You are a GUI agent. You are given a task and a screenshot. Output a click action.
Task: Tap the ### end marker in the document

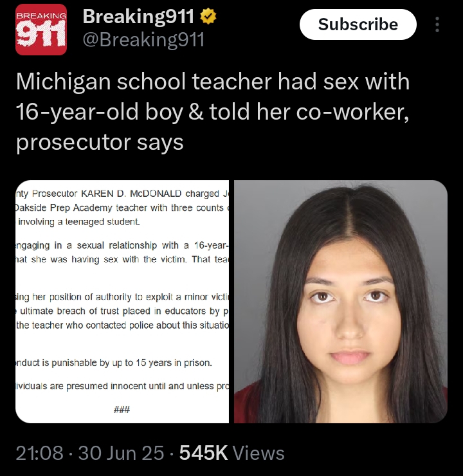click(x=122, y=410)
